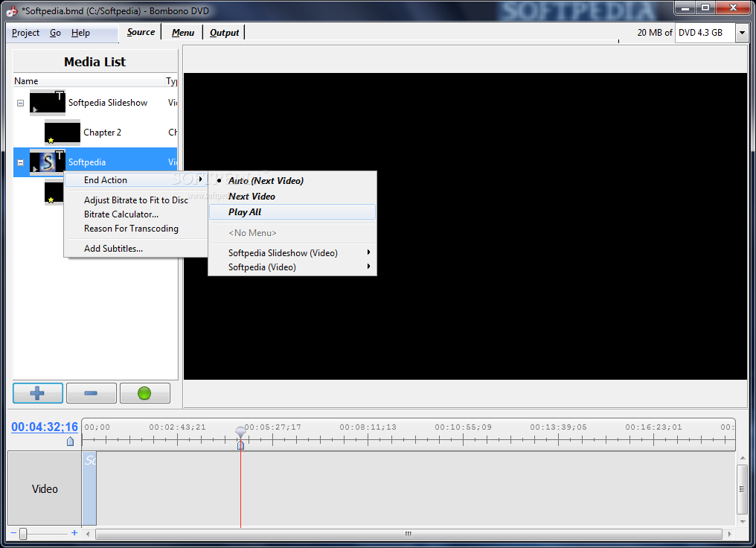Click the blue plus add media button
This screenshot has width=756, height=548.
38,393
